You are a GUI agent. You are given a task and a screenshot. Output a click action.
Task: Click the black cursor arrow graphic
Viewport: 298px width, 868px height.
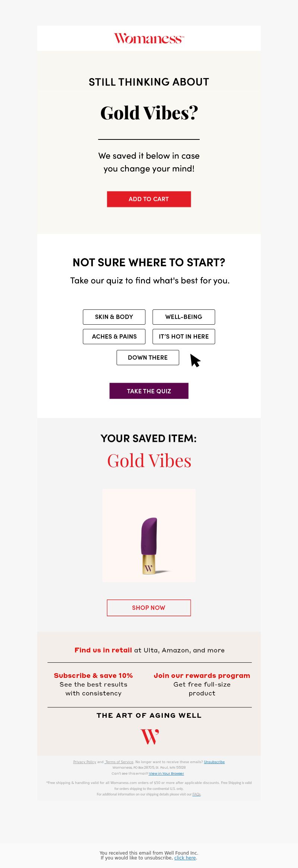(195, 360)
